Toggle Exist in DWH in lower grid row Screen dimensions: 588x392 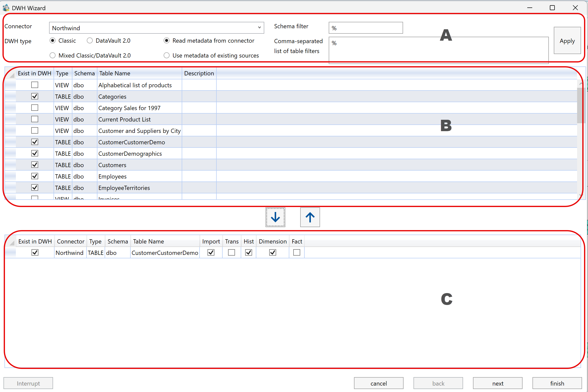click(35, 252)
